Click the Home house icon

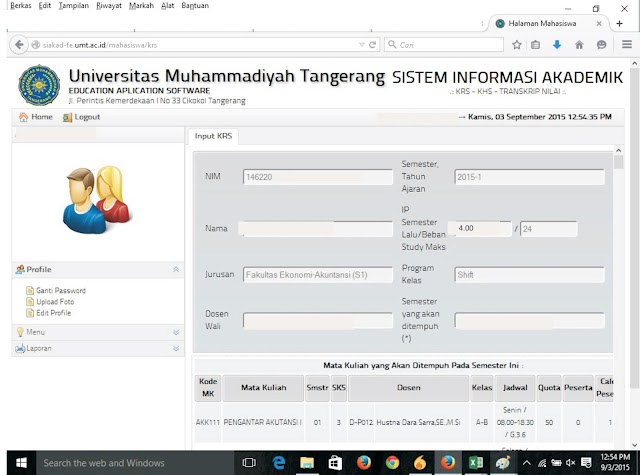pos(23,117)
